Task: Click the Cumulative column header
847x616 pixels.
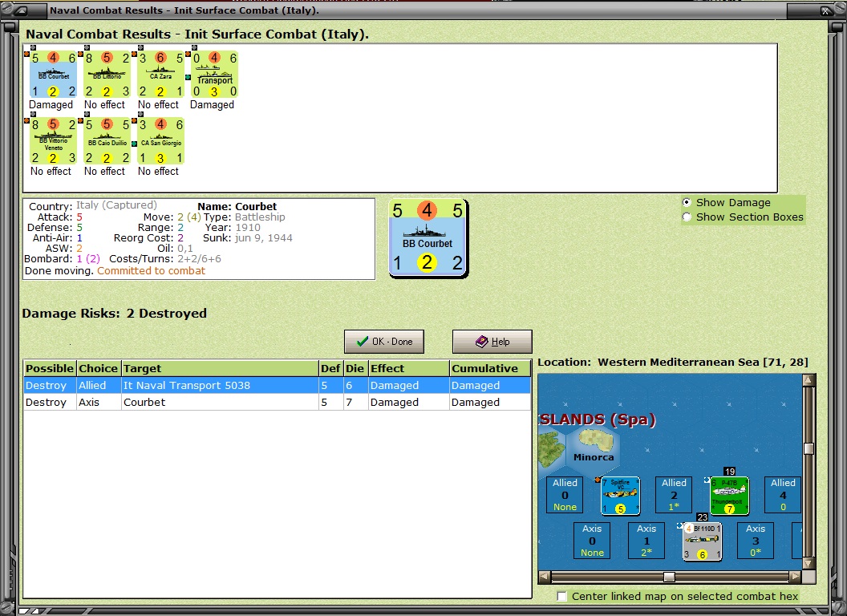Action: 489,368
